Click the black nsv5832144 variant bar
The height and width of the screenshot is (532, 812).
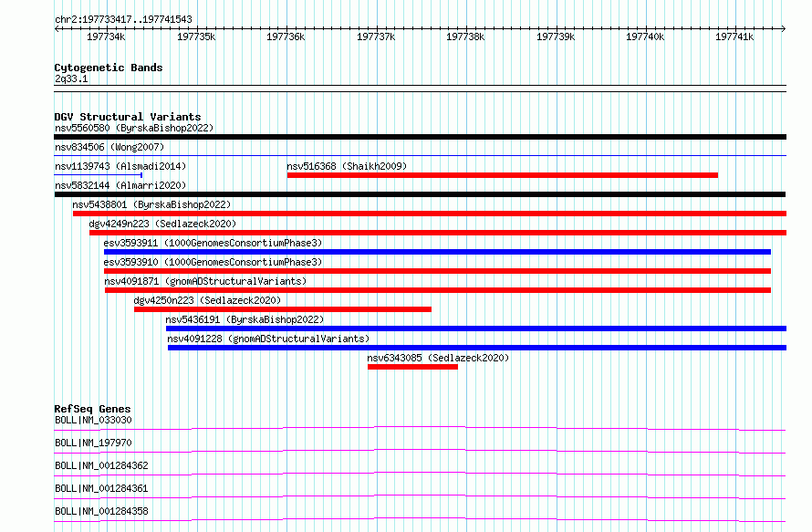[x=420, y=194]
